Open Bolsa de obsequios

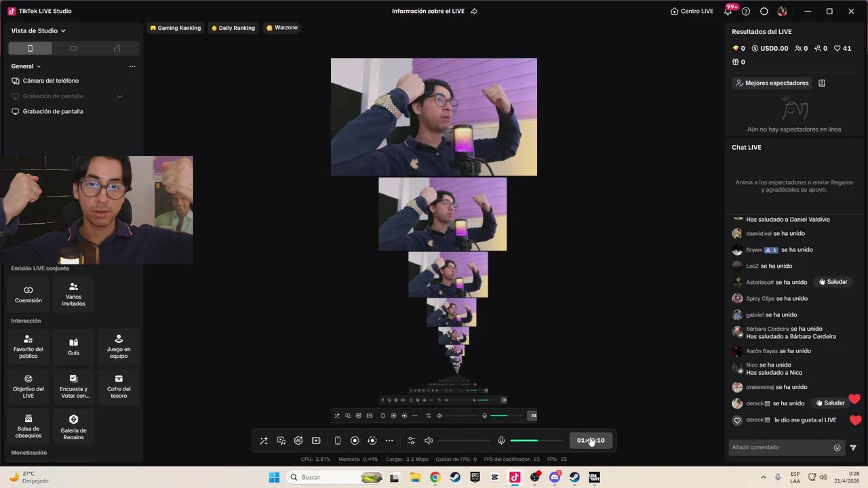point(28,426)
